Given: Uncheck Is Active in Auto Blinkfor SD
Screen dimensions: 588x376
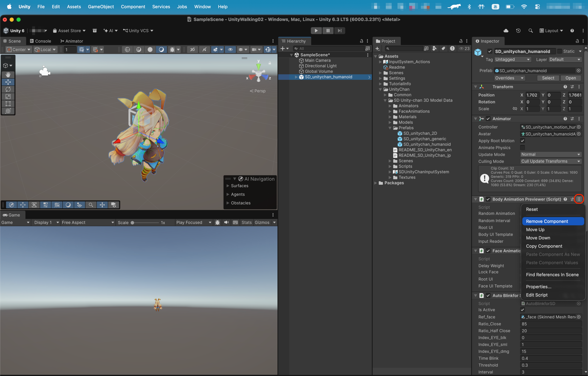Looking at the screenshot, I should pos(522,310).
